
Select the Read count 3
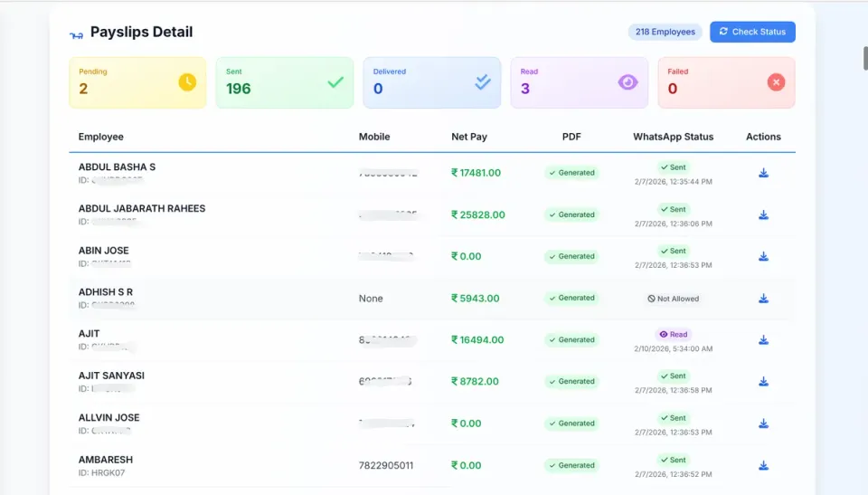[524, 89]
